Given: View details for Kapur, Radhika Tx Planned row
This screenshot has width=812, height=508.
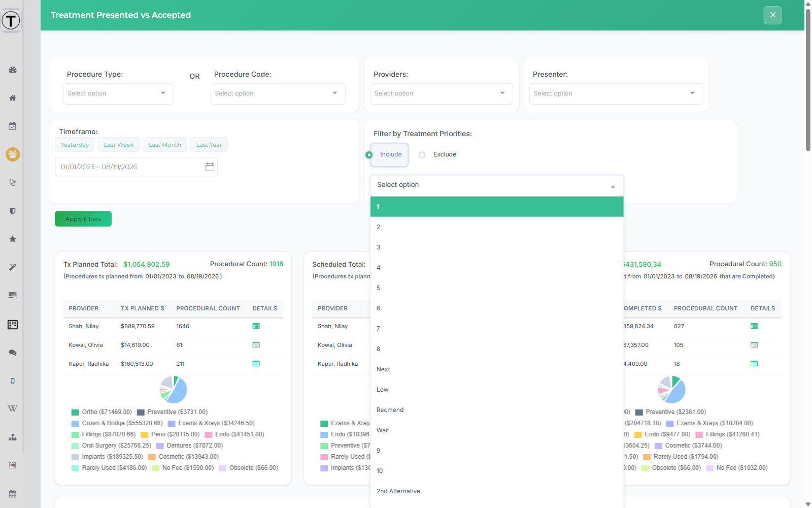Looking at the screenshot, I should pyautogui.click(x=256, y=364).
